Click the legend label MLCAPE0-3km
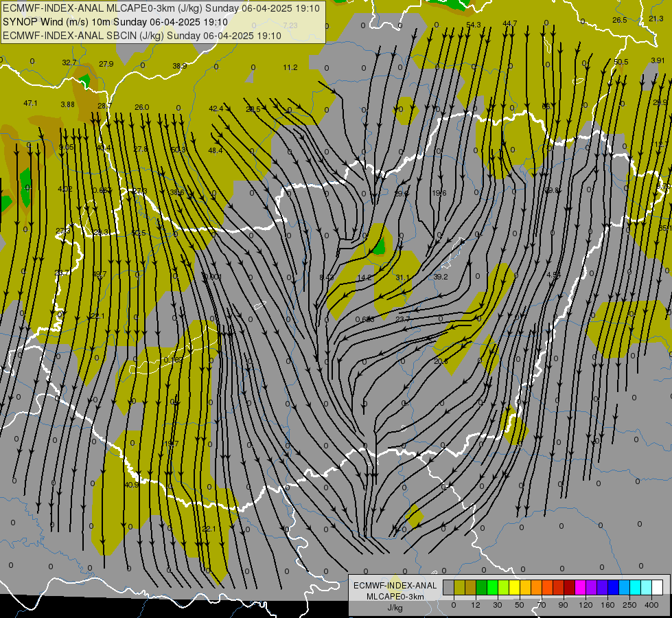Screen dimensions: 672x618 pos(395,597)
